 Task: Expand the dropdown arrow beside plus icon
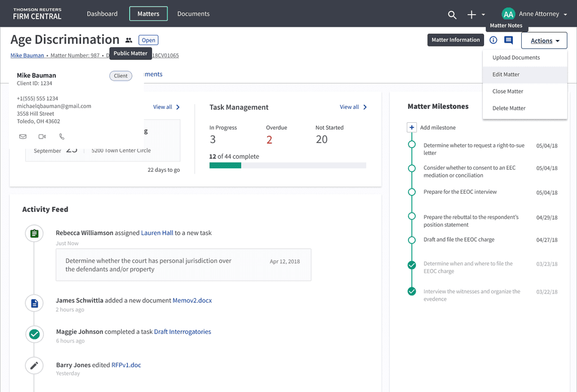483,15
